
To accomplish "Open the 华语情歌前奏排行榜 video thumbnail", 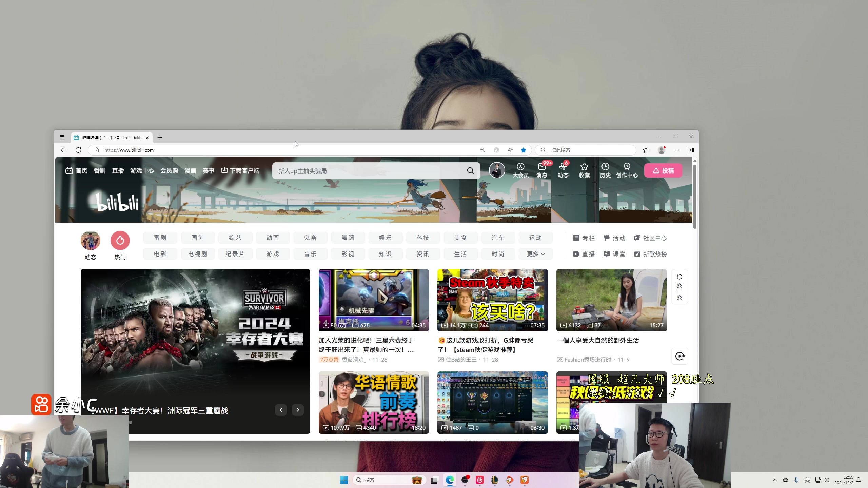I will pyautogui.click(x=374, y=403).
